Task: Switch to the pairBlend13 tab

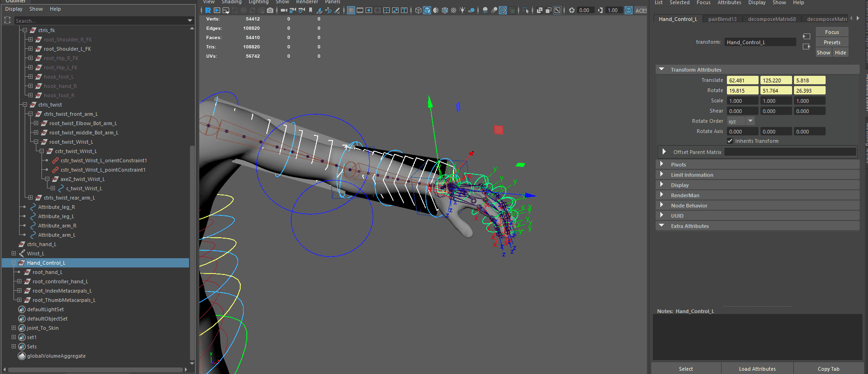Action: click(x=722, y=19)
